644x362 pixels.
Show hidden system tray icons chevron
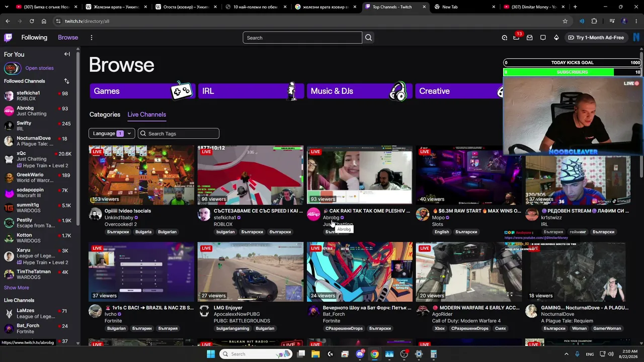[x=567, y=354]
